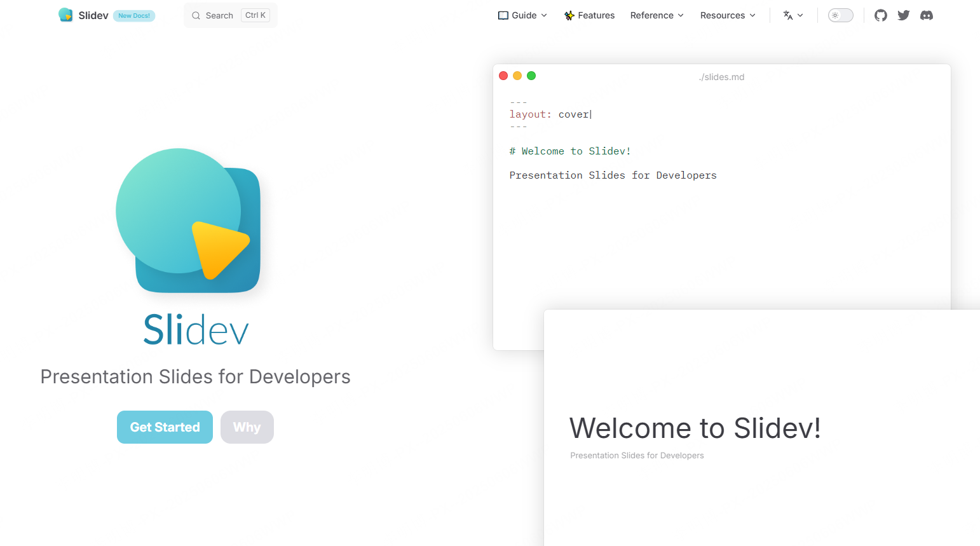Click the green dot in slides.md window

pyautogui.click(x=531, y=76)
